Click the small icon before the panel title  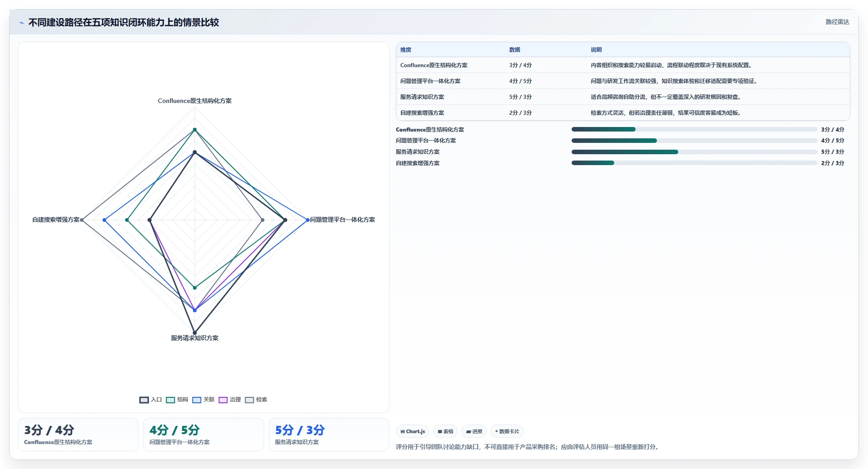(x=21, y=23)
